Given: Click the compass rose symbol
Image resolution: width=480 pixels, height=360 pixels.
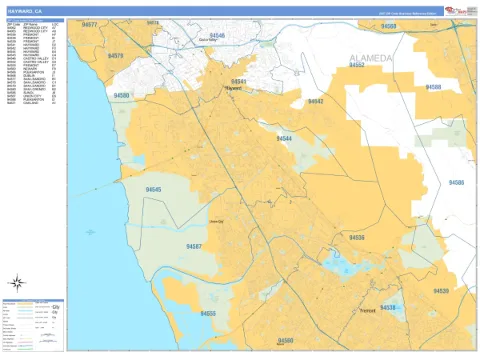Looking at the screenshot, I should point(17,283).
